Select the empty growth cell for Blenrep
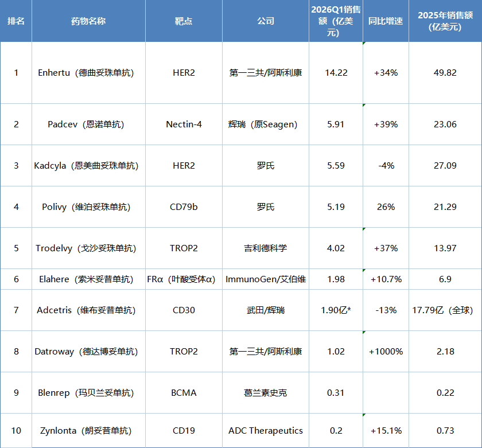Screen dimensions: 482x448 point(386,393)
